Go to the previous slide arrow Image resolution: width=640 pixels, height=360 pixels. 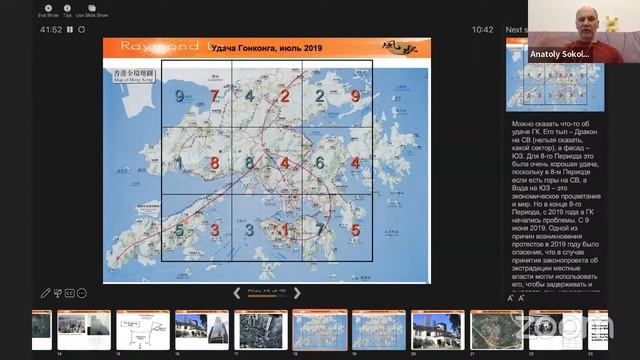pos(237,293)
